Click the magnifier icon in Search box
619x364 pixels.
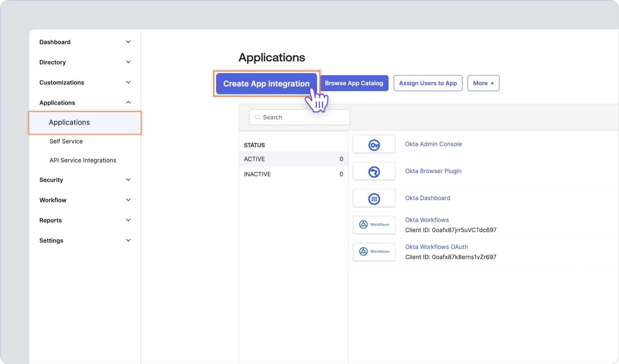tap(257, 117)
